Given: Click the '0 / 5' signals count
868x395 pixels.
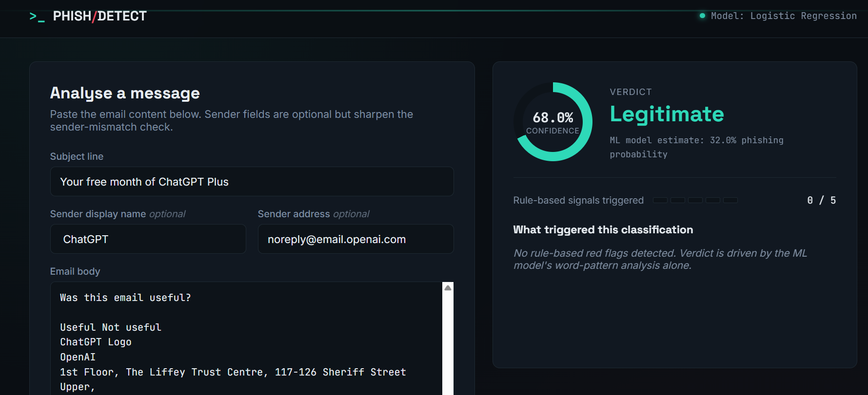Looking at the screenshot, I should pyautogui.click(x=821, y=200).
